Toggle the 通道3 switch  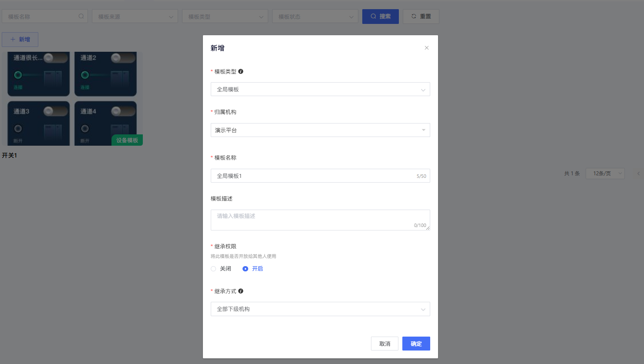pos(55,111)
